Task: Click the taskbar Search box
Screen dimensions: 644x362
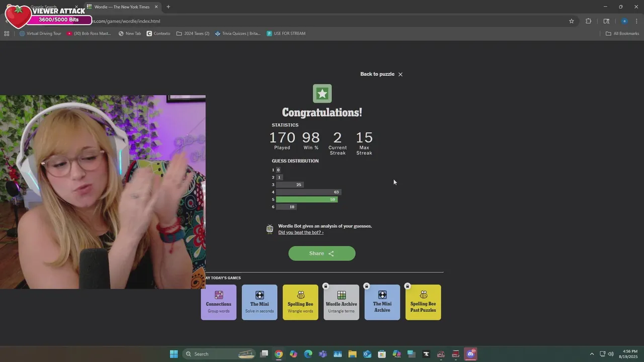Action: 219,354
